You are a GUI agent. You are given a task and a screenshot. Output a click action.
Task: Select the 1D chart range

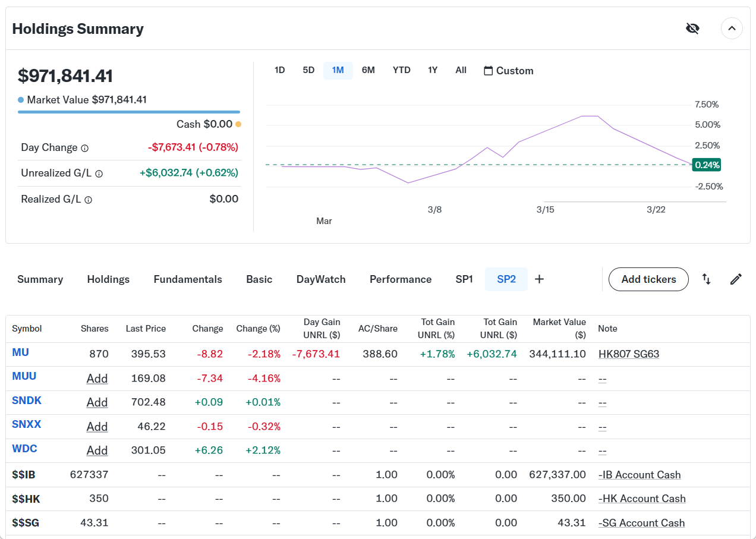pyautogui.click(x=279, y=70)
